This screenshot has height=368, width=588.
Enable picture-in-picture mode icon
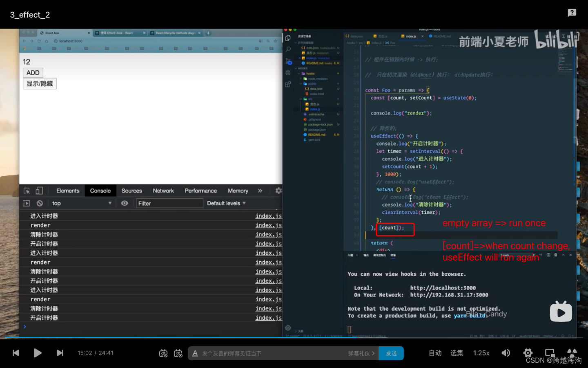point(550,353)
